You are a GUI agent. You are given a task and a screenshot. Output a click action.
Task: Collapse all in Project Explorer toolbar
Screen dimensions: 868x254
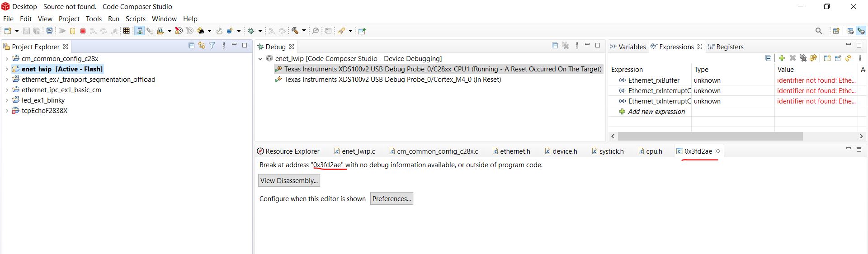point(191,46)
